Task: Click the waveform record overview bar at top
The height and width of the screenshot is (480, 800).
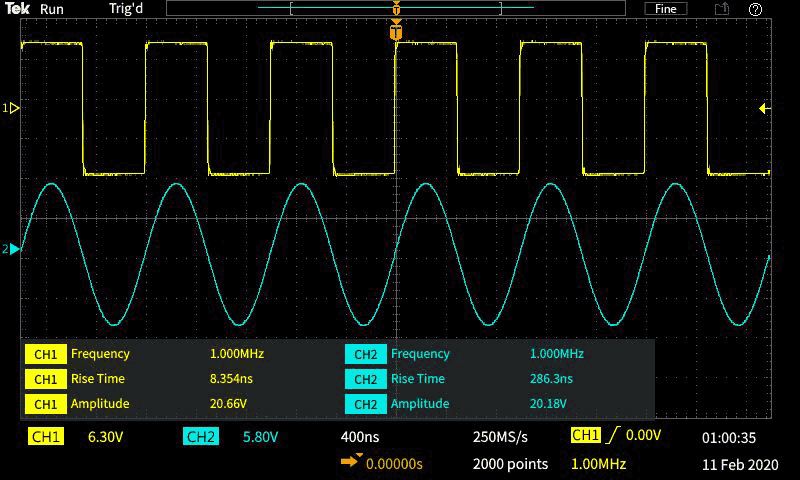Action: click(396, 9)
